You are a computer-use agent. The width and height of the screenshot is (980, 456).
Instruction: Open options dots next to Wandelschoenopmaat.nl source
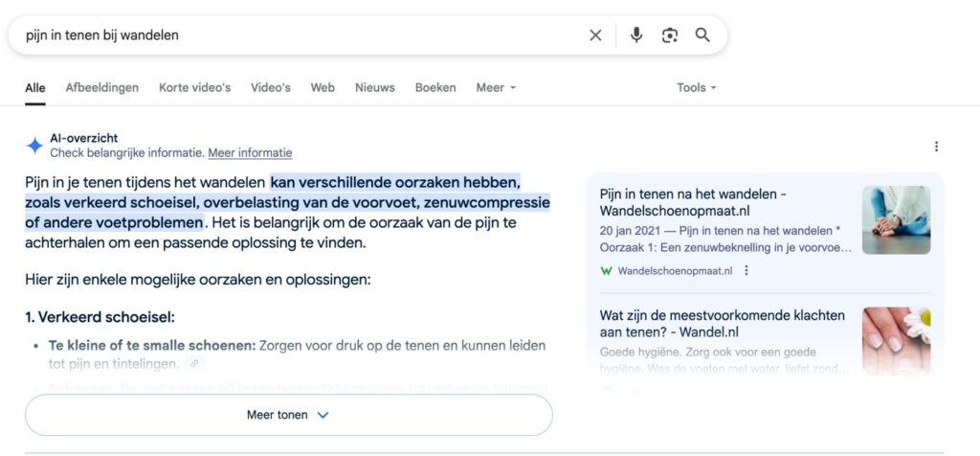point(746,271)
